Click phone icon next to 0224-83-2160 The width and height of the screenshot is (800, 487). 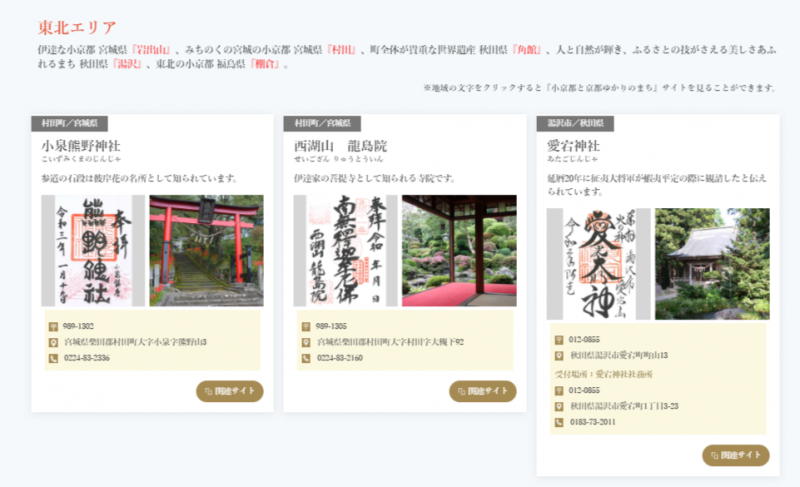click(x=305, y=358)
